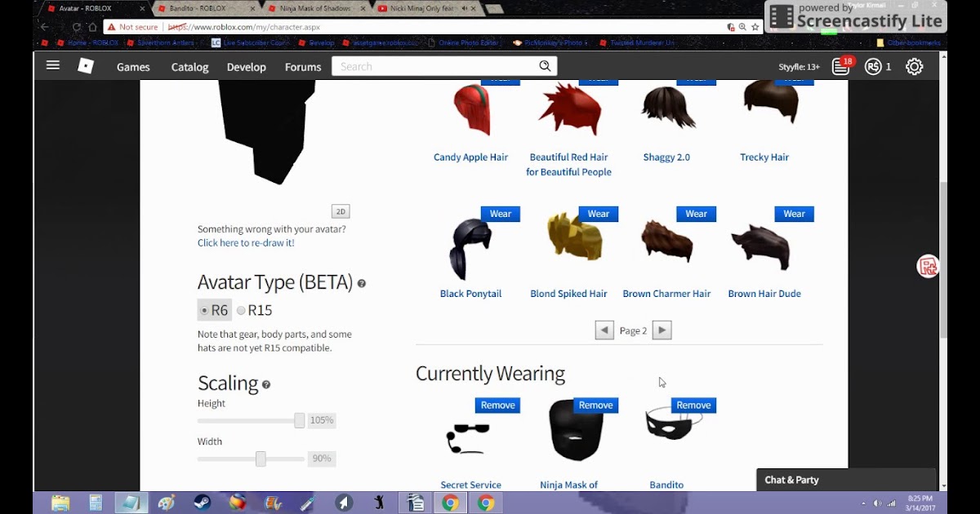Go to next page of hair items
980x514 pixels.
click(x=662, y=330)
